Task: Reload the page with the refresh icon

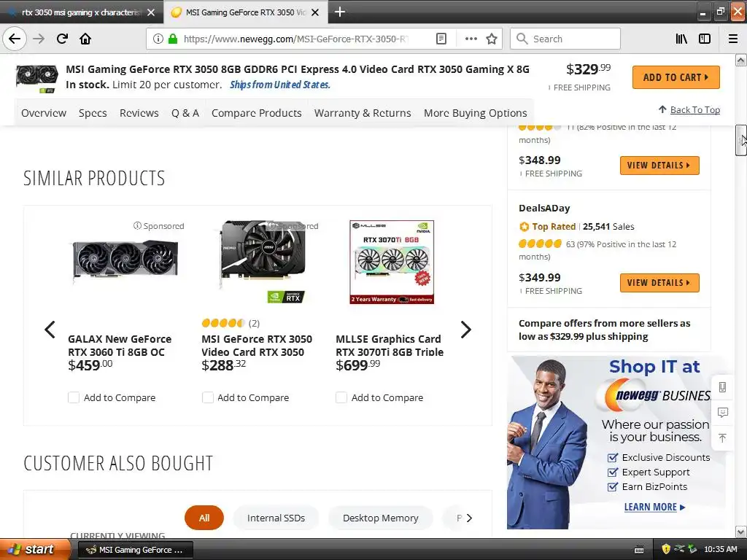Action: coord(62,39)
